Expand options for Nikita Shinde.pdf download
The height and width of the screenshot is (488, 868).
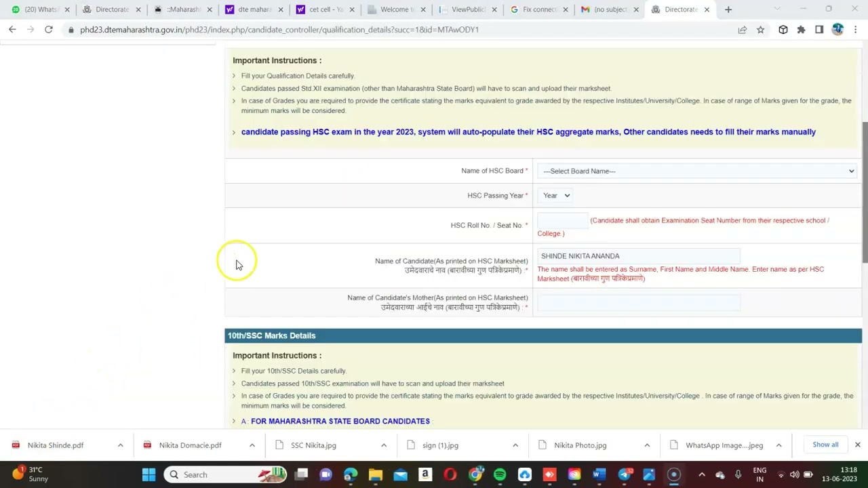tap(120, 445)
